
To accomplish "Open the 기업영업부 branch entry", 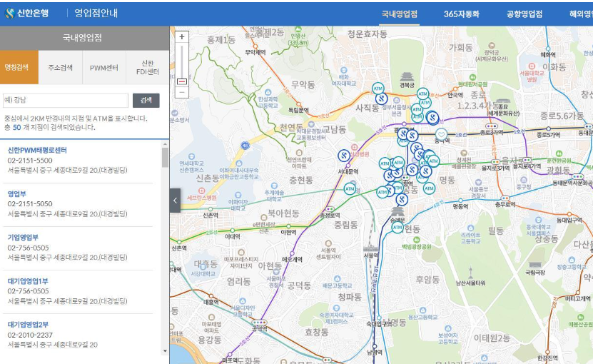I will tap(23, 237).
